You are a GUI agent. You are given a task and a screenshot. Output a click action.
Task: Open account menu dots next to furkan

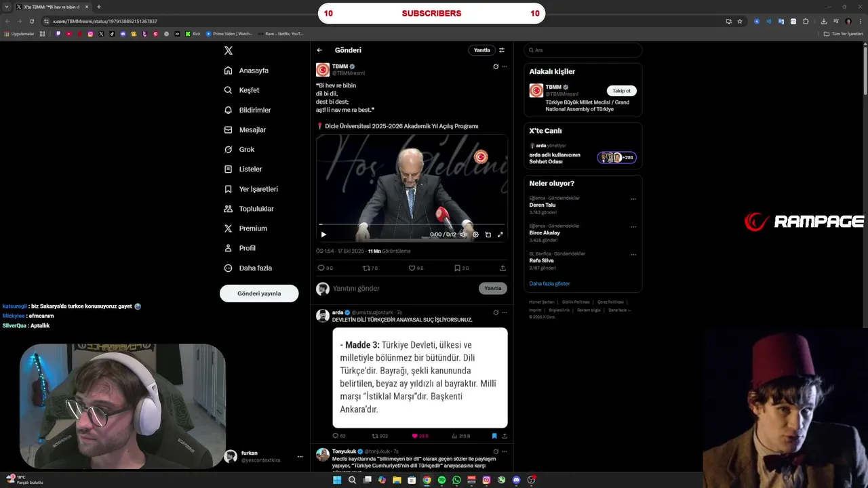[x=300, y=457]
